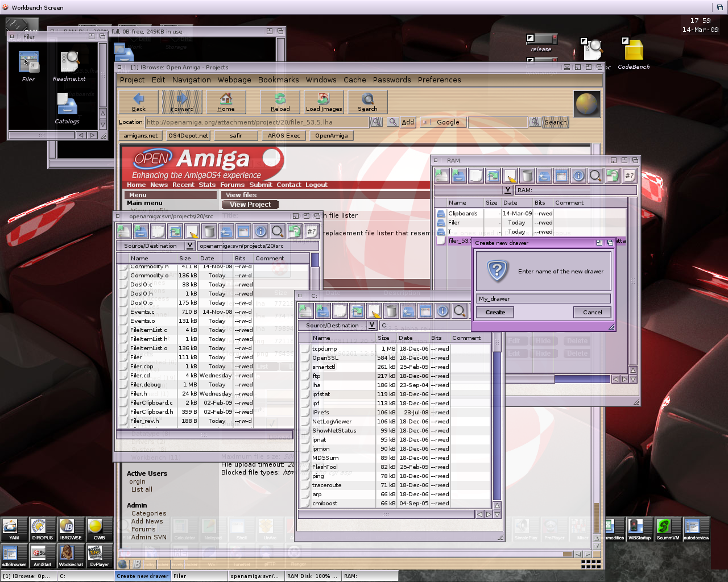Switch to the Create new drawer taskbar entry

[143, 576]
